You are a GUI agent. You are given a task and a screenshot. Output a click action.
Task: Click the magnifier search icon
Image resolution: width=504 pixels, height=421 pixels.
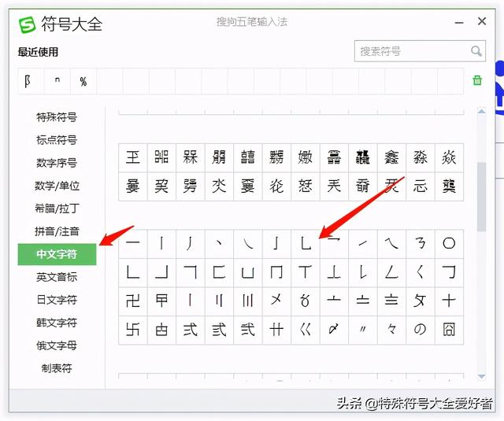click(x=476, y=50)
